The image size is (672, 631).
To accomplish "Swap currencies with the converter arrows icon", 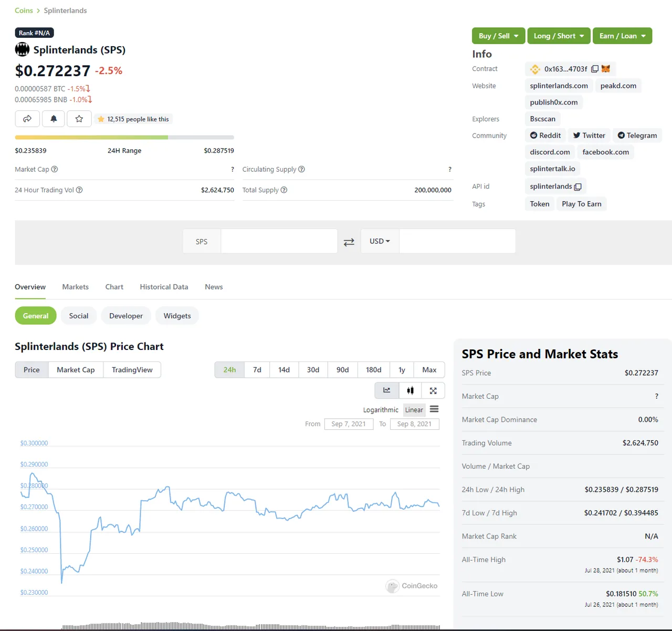I will (x=349, y=242).
